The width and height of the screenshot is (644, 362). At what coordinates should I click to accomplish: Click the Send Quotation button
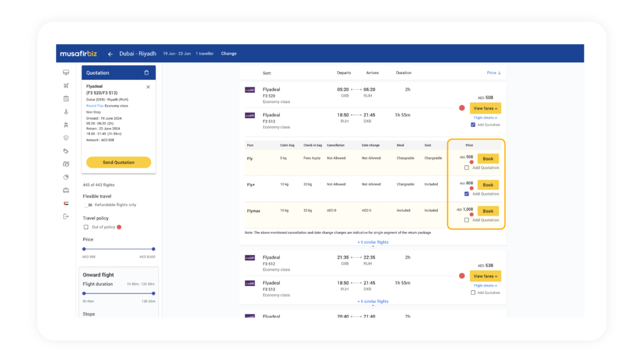pyautogui.click(x=118, y=163)
